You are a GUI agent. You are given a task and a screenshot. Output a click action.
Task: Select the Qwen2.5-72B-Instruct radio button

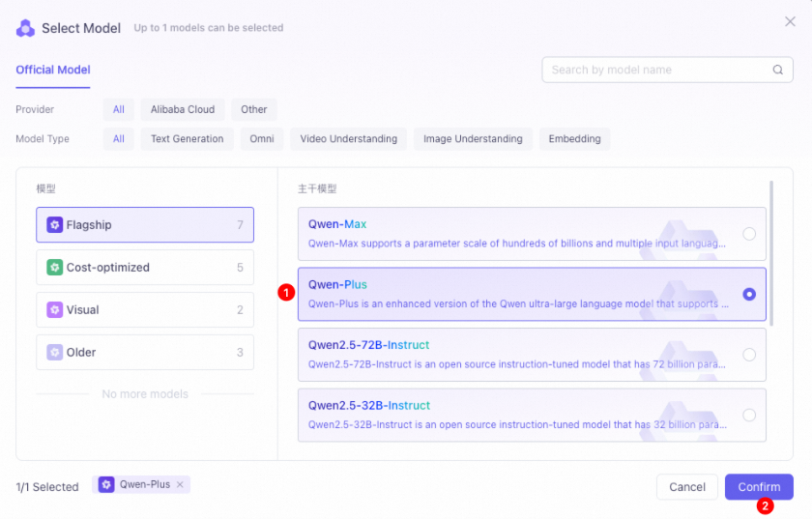[x=749, y=355]
